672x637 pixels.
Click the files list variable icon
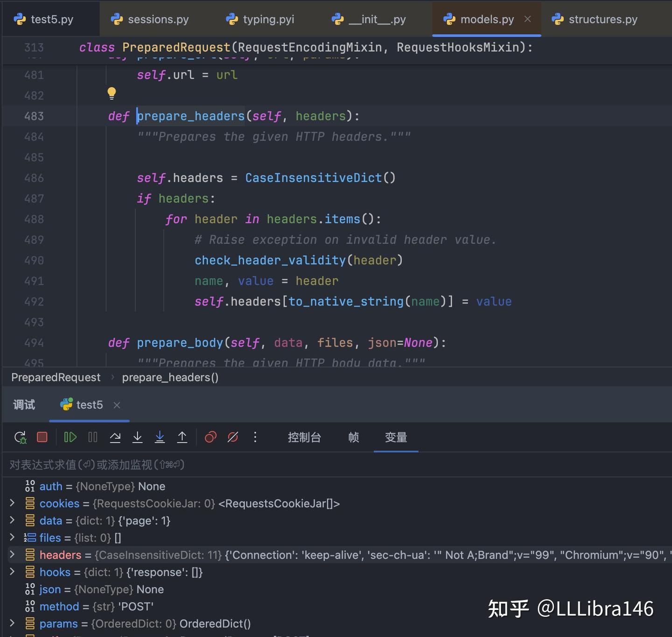(x=30, y=538)
